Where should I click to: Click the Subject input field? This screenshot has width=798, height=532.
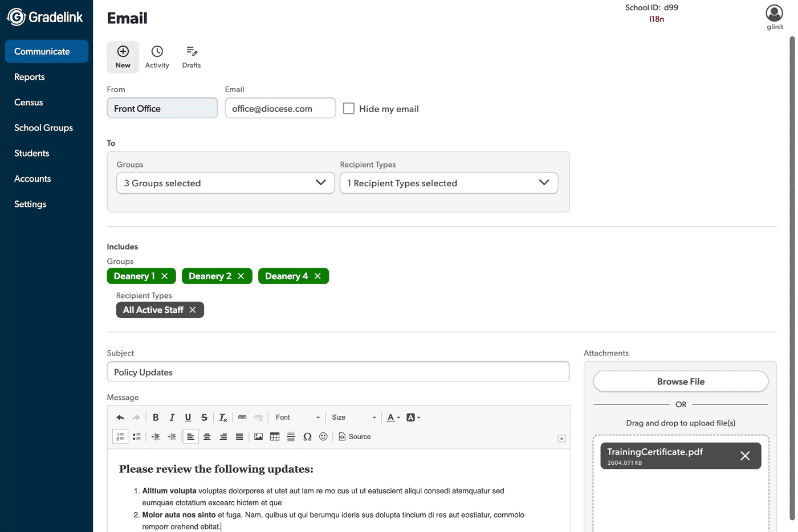pyautogui.click(x=338, y=372)
